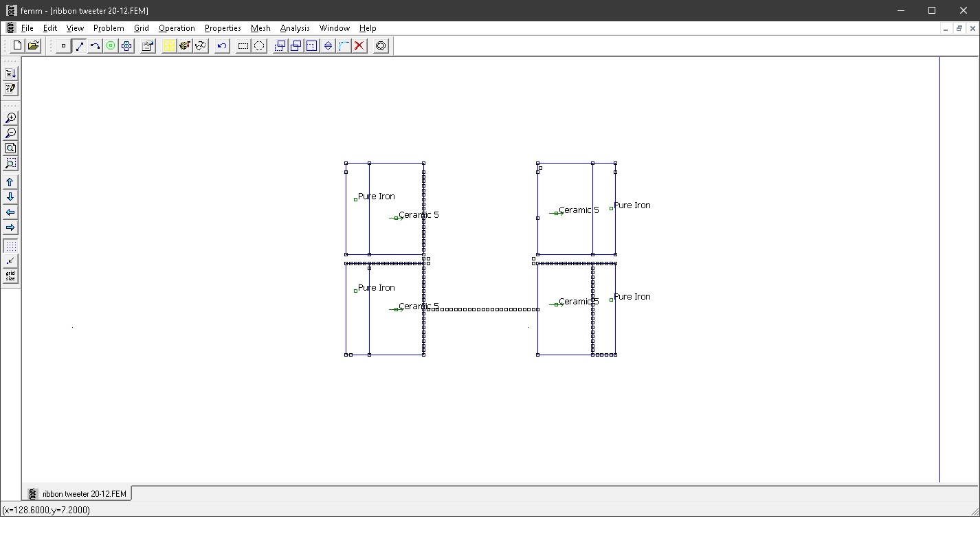Click femm document icon in menu bar
The image size is (980, 560).
point(10,28)
